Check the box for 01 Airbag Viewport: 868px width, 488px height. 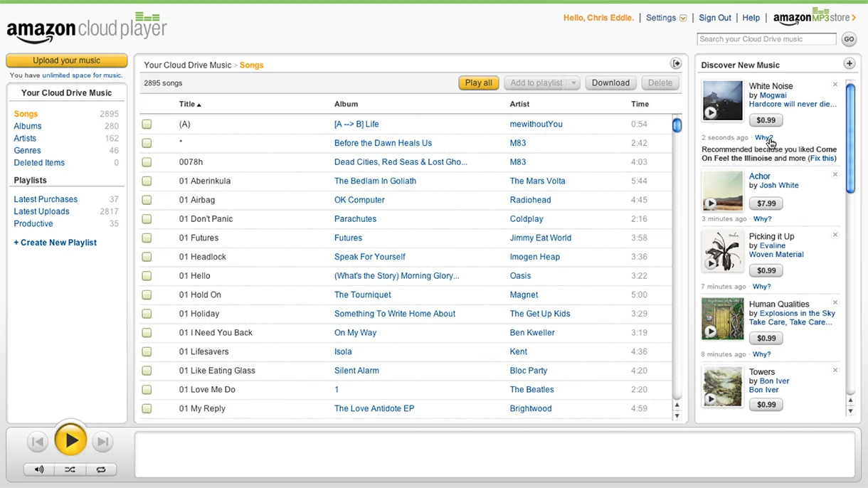tap(147, 201)
